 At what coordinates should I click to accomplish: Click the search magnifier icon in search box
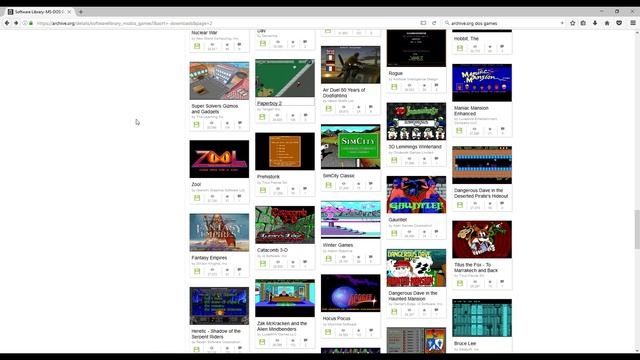[447, 23]
